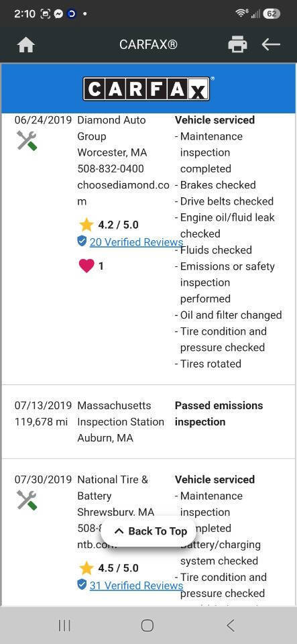Image resolution: width=297 pixels, height=644 pixels.
Task: Tap the Back To Top button
Action: (x=151, y=531)
